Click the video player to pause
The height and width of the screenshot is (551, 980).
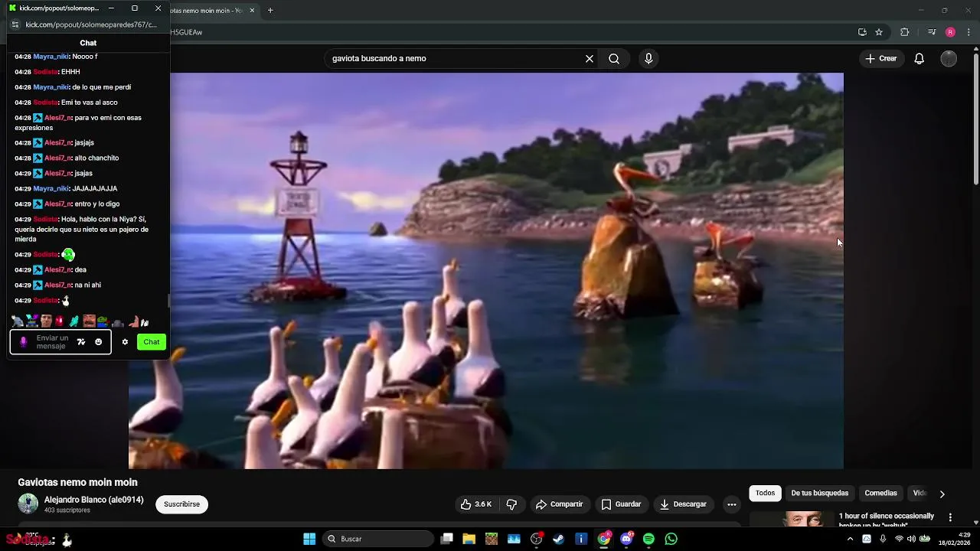tap(486, 271)
